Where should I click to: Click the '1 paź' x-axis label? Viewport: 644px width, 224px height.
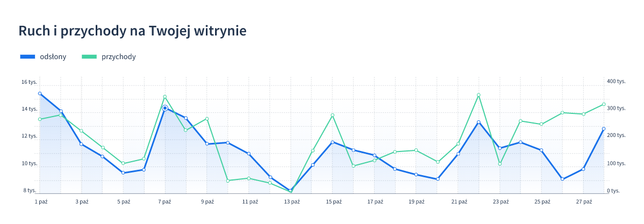(41, 202)
